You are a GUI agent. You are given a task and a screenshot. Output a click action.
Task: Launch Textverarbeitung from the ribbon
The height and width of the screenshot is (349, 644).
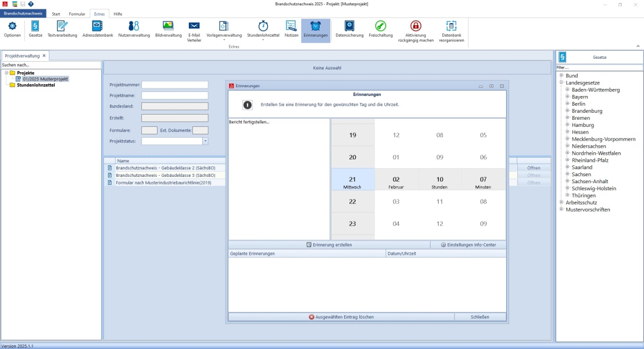[62, 30]
